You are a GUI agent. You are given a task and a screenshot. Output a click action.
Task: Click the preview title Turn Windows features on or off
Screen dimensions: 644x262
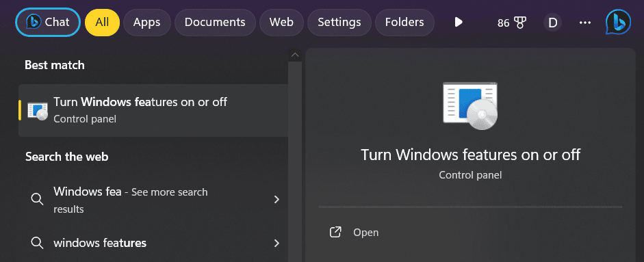pos(470,155)
